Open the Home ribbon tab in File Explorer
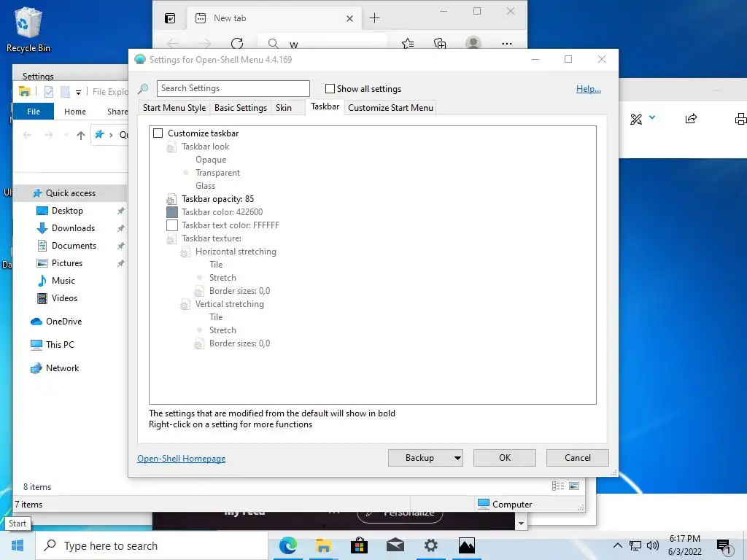Screen dimensions: 747x560 (x=75, y=112)
